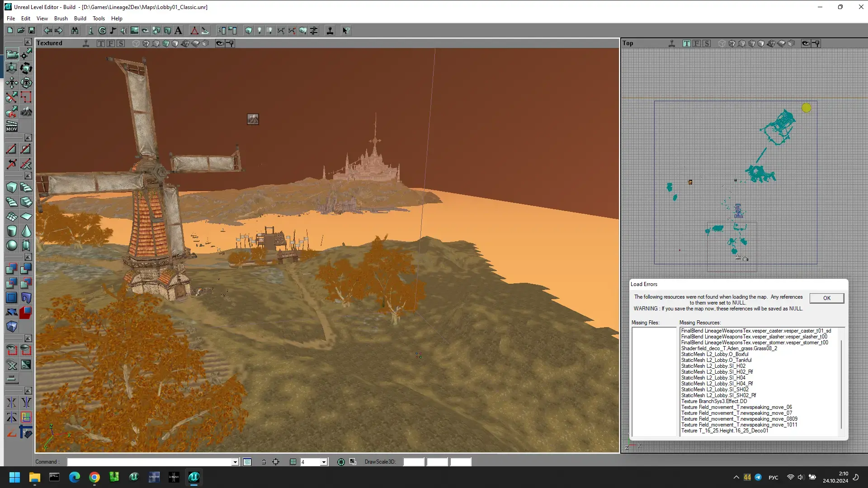Save the map with the floppy icon
Screen dimensions: 868x488
pos(32,30)
